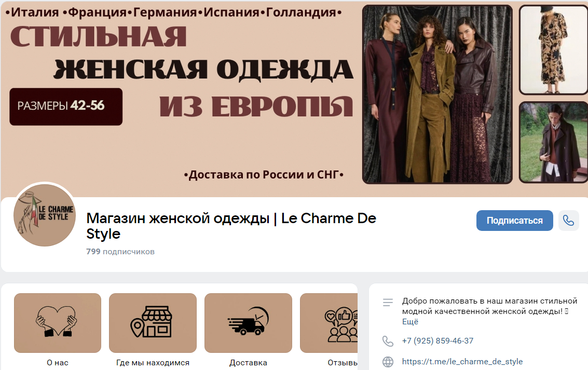Click the community title Магазин женской одежды
588x370 pixels.
231,226
